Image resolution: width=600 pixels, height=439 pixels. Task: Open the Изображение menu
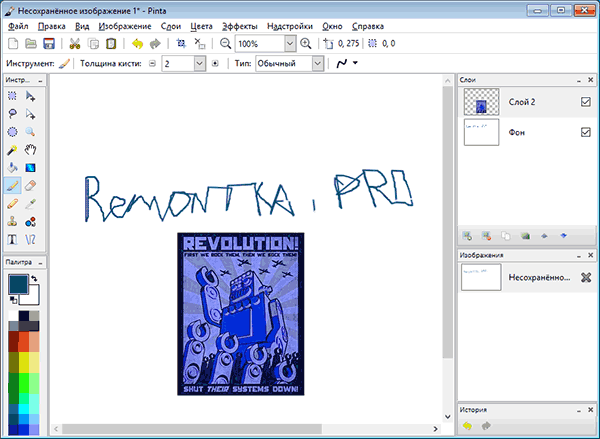125,26
